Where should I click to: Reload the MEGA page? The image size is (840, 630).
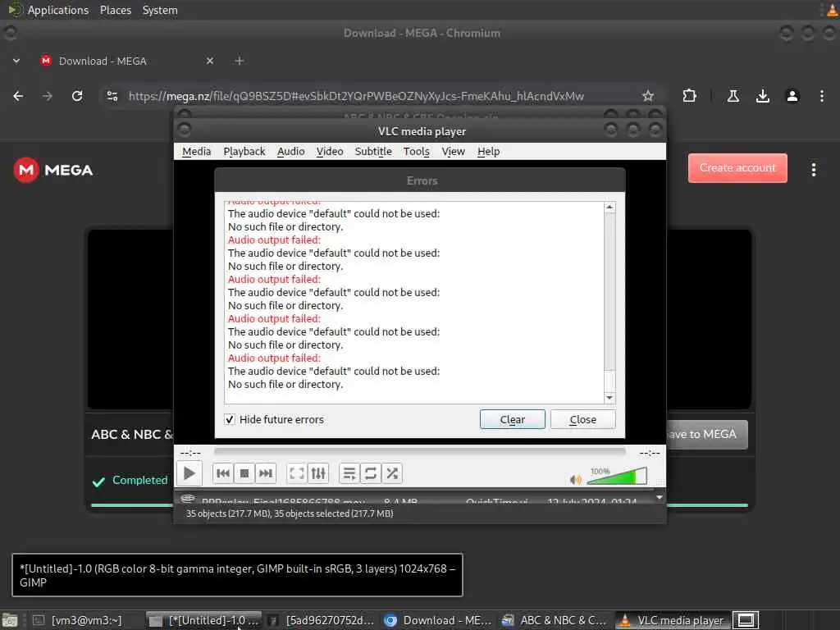(77, 96)
